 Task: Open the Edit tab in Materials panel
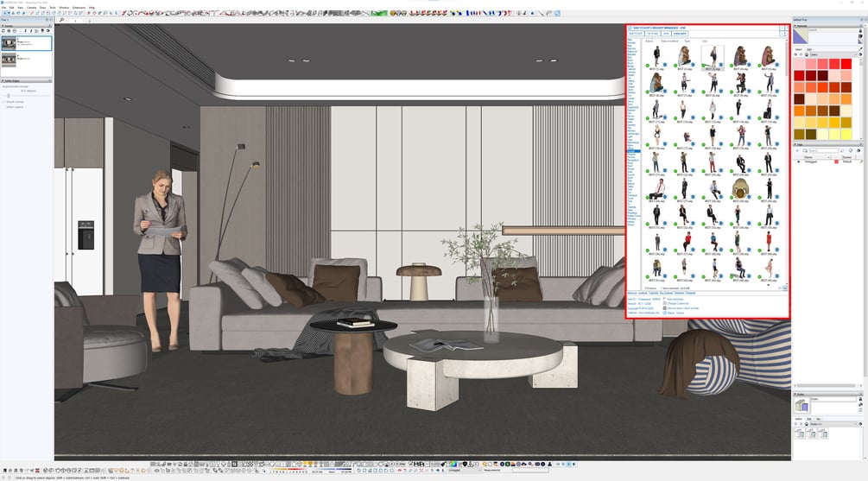pyautogui.click(x=809, y=50)
